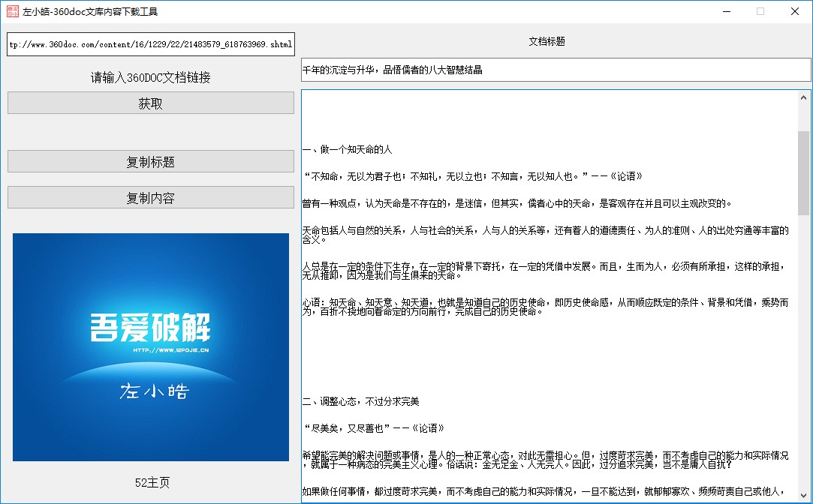Click the paragraph starting 曾有一种观点
This screenshot has width=813, height=504.
coord(517,203)
